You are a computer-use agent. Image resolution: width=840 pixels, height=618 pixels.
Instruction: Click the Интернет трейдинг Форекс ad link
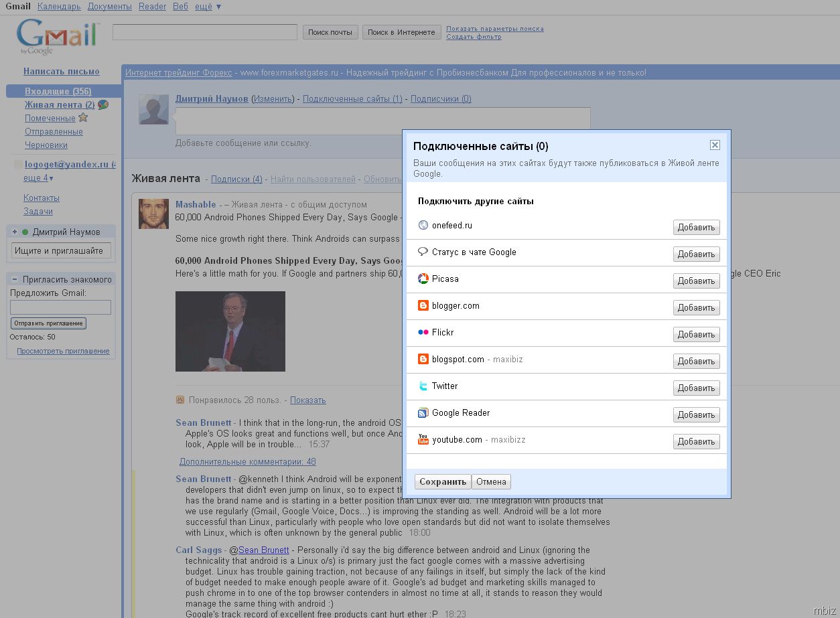click(179, 72)
